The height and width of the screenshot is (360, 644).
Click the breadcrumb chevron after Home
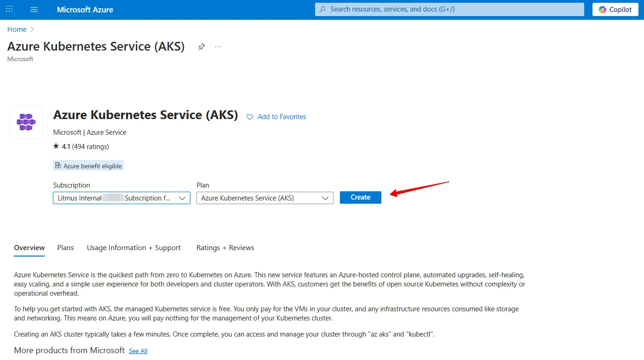coord(32,29)
